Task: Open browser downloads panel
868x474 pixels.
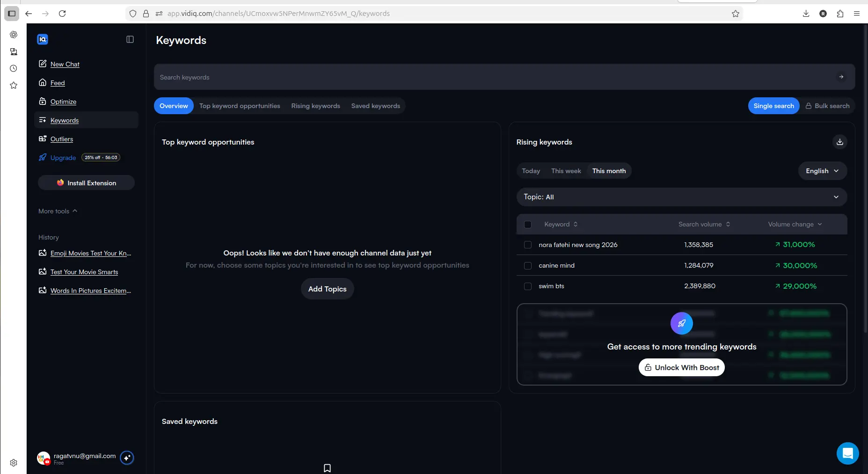Action: click(x=806, y=14)
